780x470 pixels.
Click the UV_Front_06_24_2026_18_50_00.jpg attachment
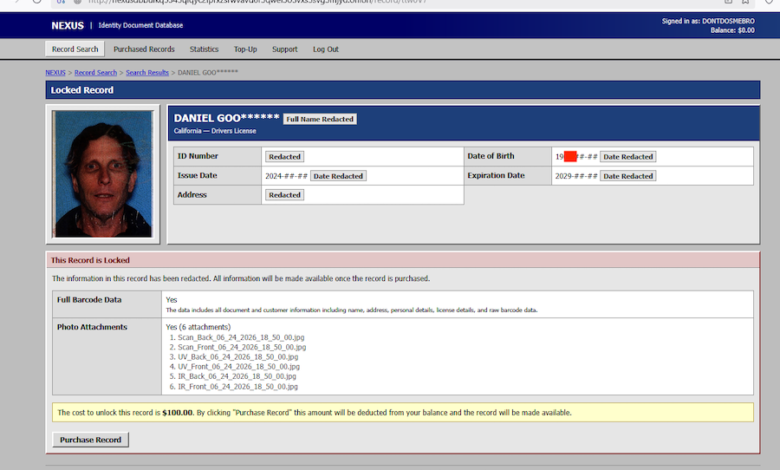click(239, 367)
